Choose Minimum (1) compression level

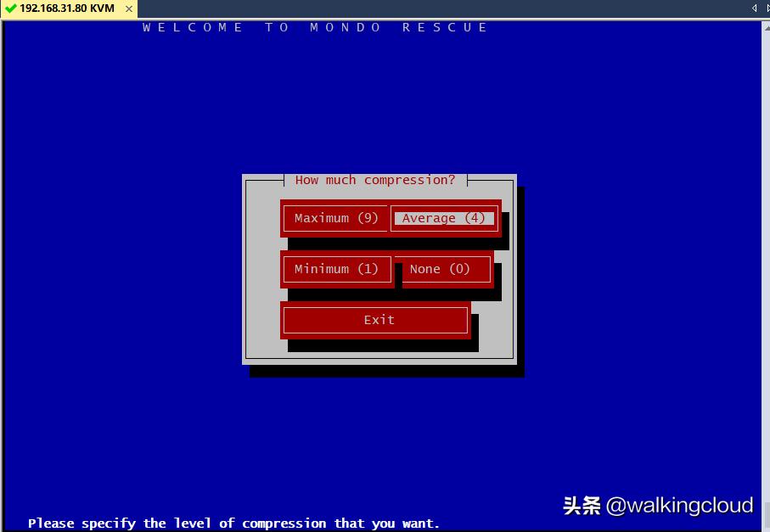(336, 269)
